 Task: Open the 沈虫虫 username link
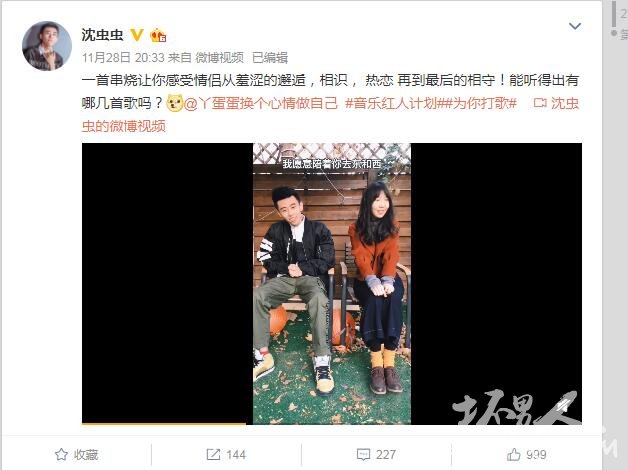(x=102, y=35)
